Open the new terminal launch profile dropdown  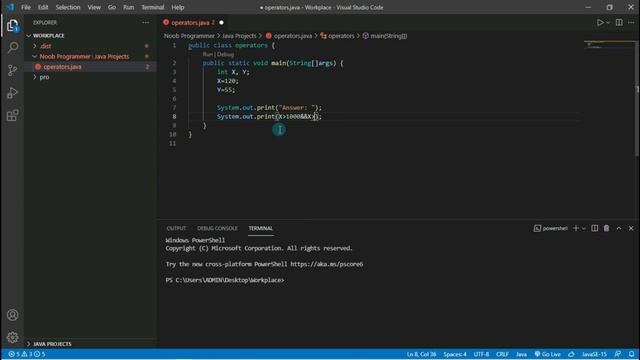[x=584, y=228]
